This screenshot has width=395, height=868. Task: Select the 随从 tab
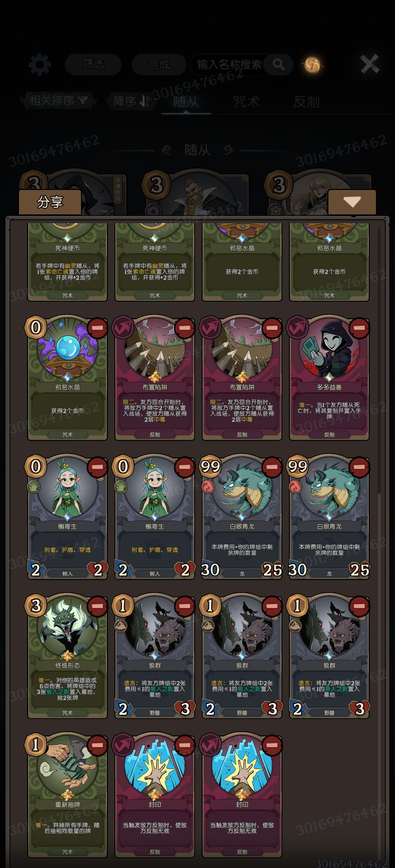tap(186, 102)
